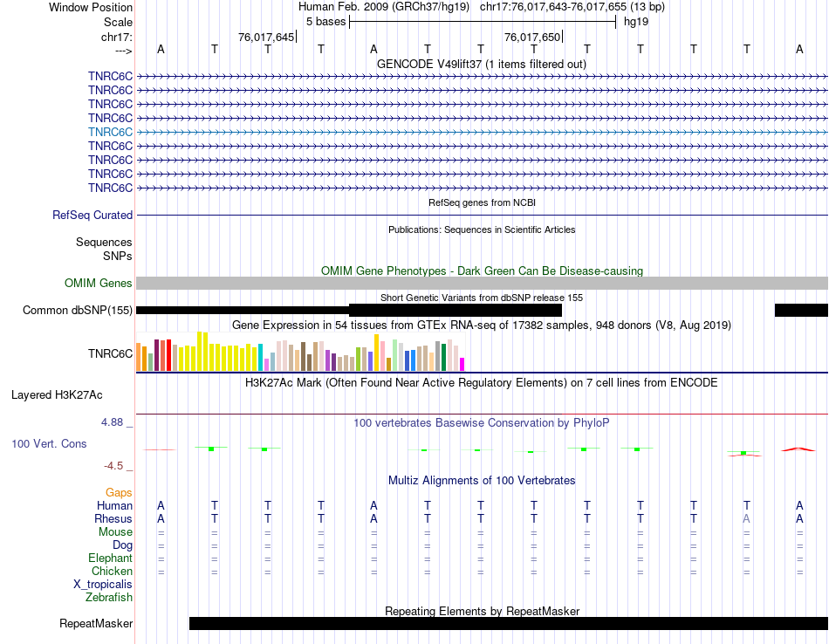Open Repeating Elements by RepeatMasker title
829x644 pixels.
point(482,611)
